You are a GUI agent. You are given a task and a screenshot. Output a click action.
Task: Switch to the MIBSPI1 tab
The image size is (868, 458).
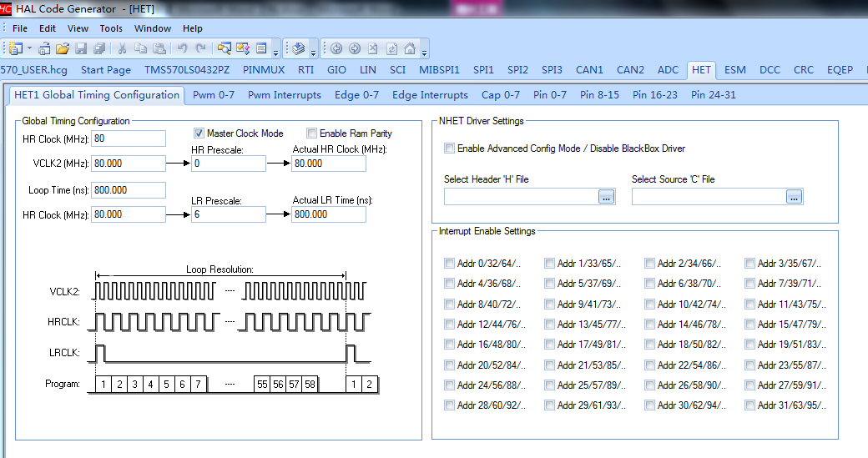[439, 70]
